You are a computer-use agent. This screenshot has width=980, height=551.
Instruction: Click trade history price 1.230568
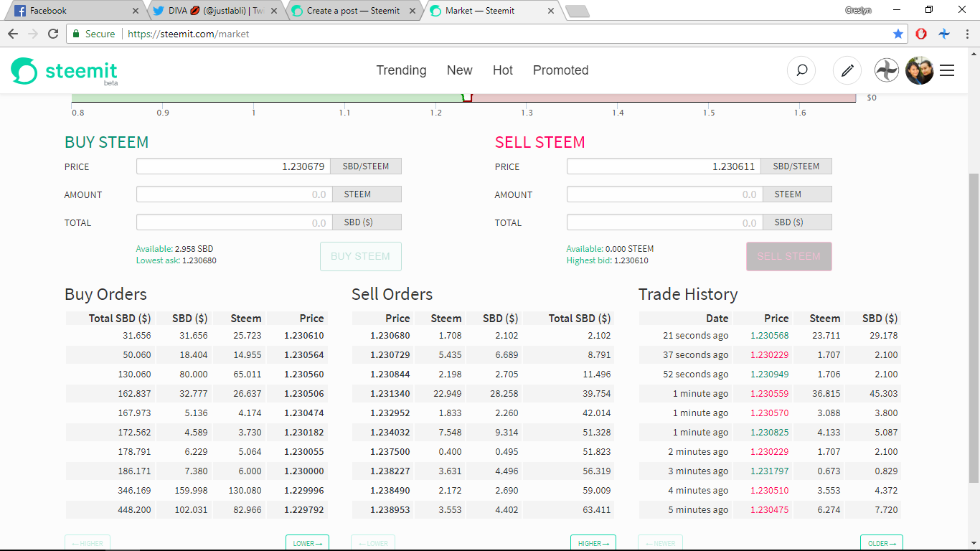(770, 335)
